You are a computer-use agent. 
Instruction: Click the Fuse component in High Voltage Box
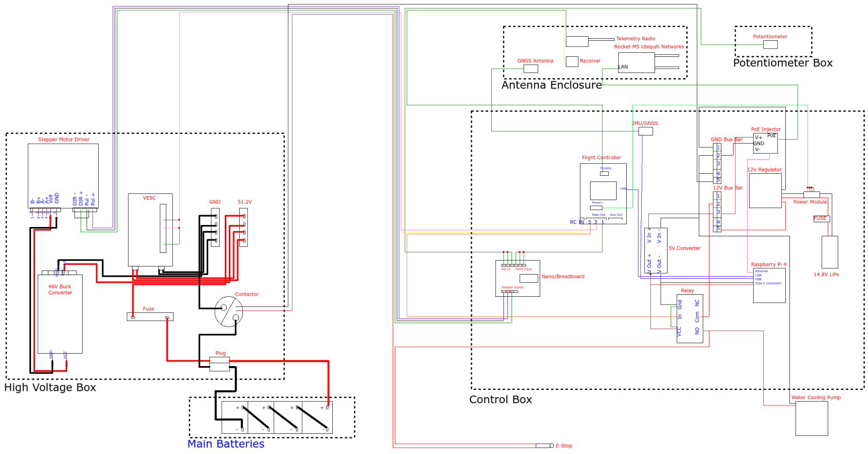pyautogui.click(x=150, y=316)
